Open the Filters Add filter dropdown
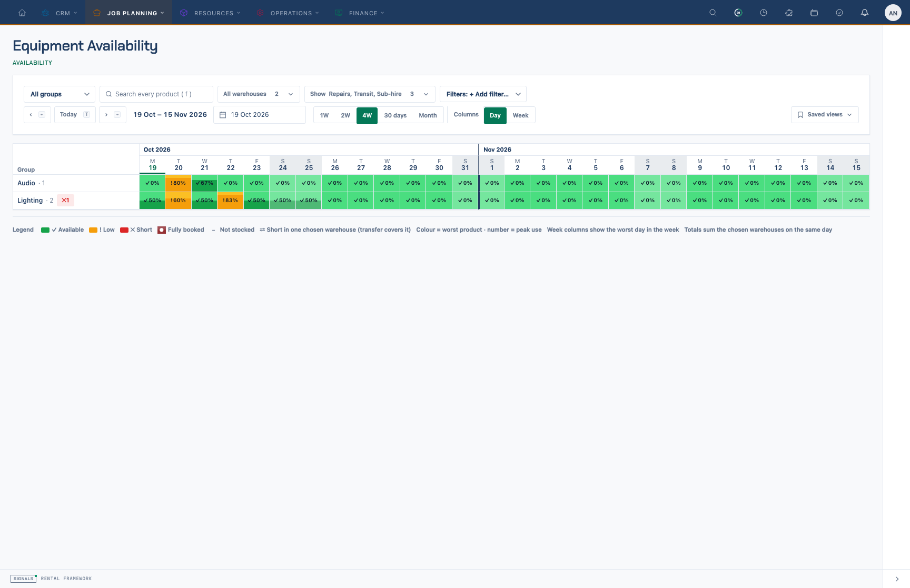This screenshot has width=910, height=588. tap(483, 94)
